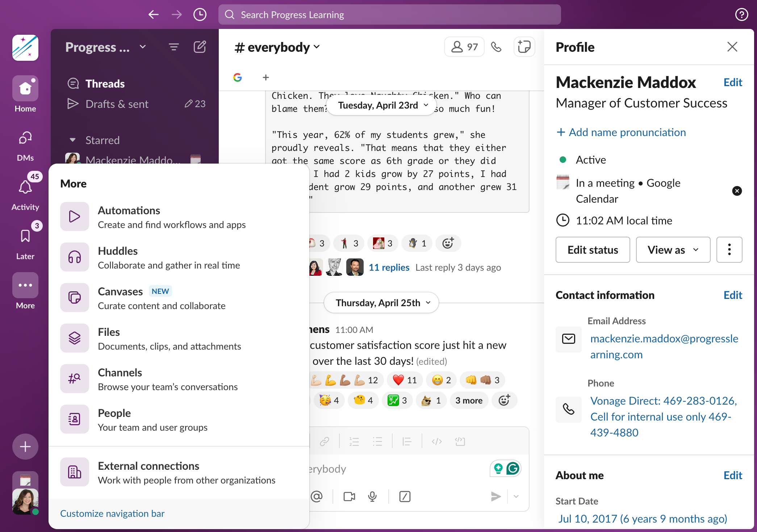Open the Later bookmark tab

tap(25, 241)
